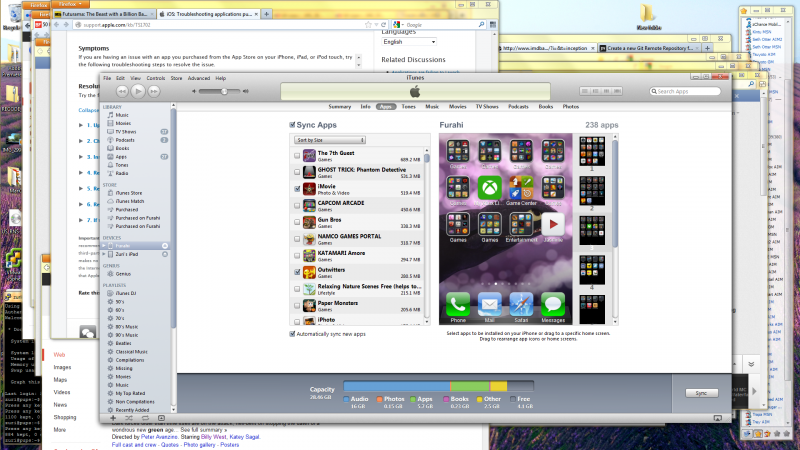Uncheck the iMovie app checkbox
The height and width of the screenshot is (450, 800).
(x=297, y=188)
